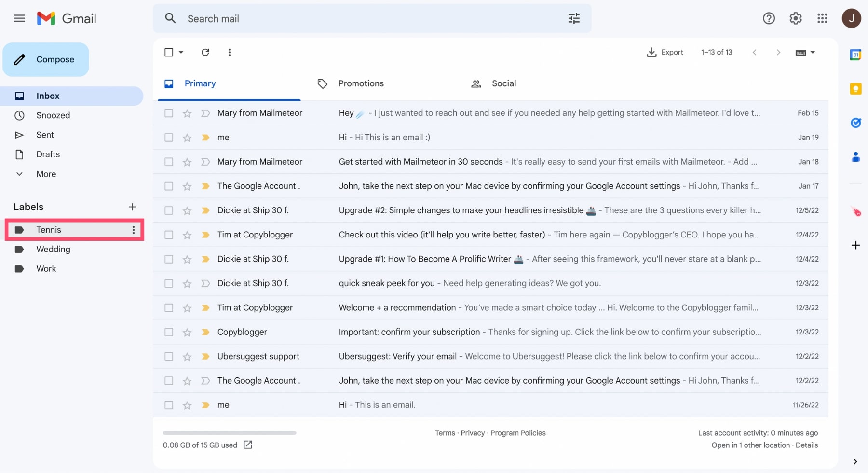Open the More actions three-dot toolbar menu
Viewport: 868px width, 473px height.
(x=230, y=52)
